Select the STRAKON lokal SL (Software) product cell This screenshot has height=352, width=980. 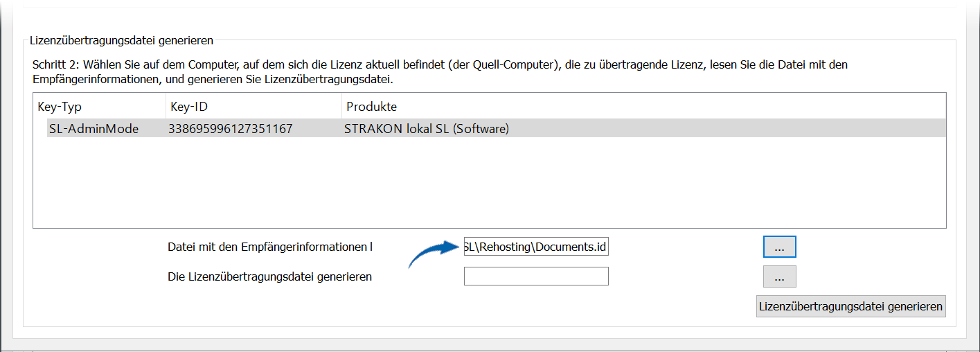click(x=427, y=129)
